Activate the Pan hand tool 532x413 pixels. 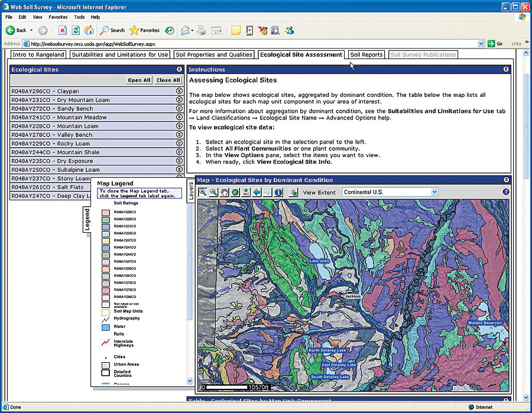(224, 192)
